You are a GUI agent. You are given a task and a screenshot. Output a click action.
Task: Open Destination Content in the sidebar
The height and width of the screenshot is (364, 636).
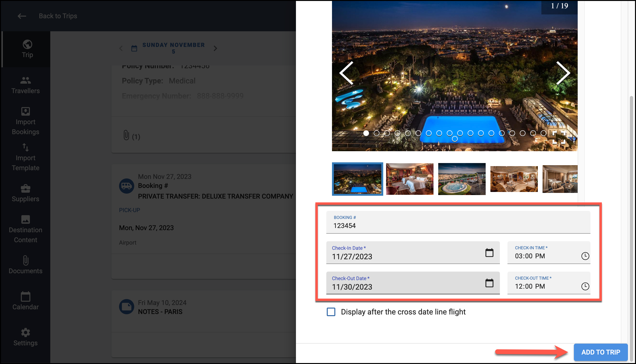pyautogui.click(x=26, y=229)
